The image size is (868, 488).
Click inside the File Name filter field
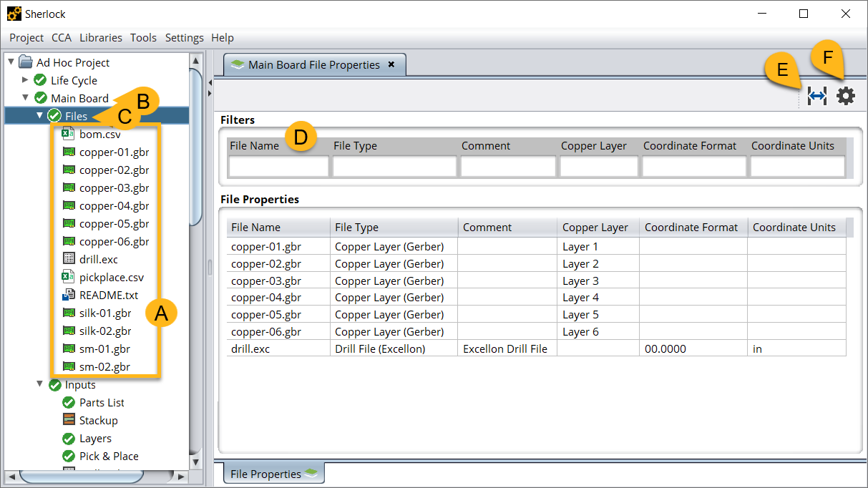tap(278, 166)
